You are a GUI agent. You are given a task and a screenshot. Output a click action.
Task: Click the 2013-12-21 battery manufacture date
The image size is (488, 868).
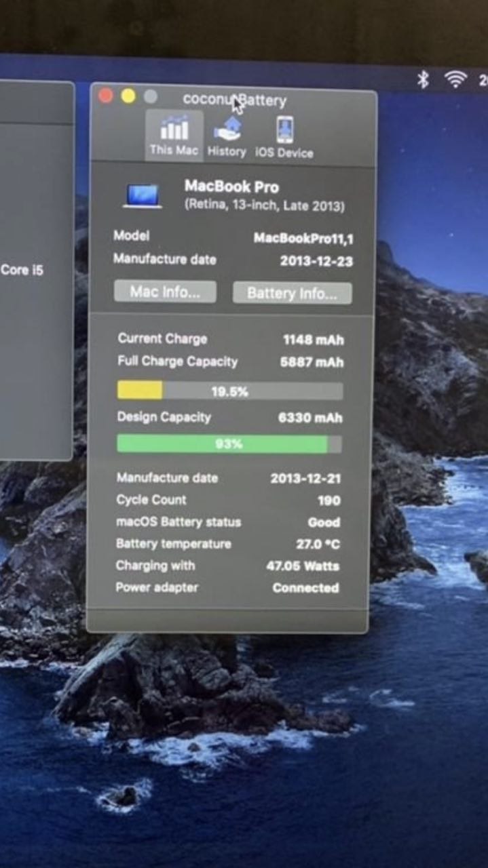click(305, 478)
